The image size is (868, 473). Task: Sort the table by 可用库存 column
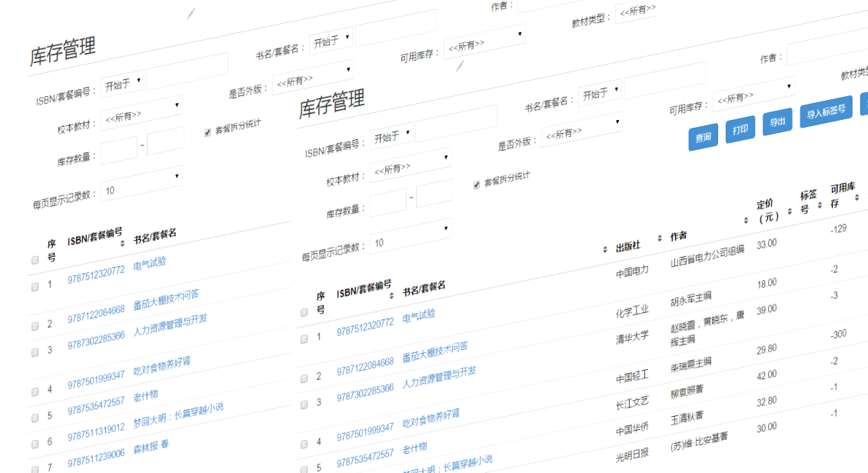tap(857, 198)
